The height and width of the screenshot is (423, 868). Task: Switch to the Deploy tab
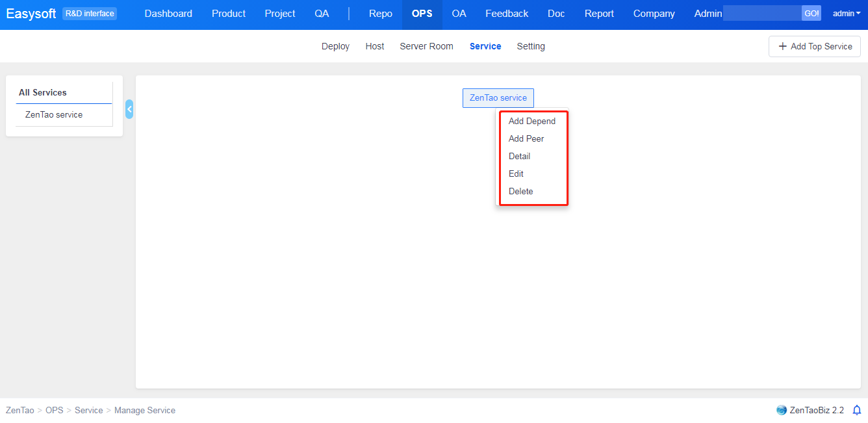click(x=335, y=47)
